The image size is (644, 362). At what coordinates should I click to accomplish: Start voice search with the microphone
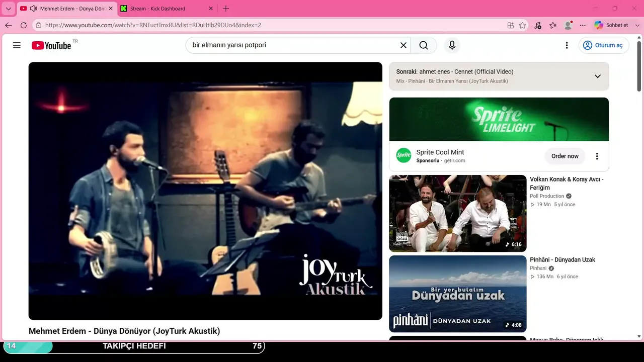click(452, 45)
